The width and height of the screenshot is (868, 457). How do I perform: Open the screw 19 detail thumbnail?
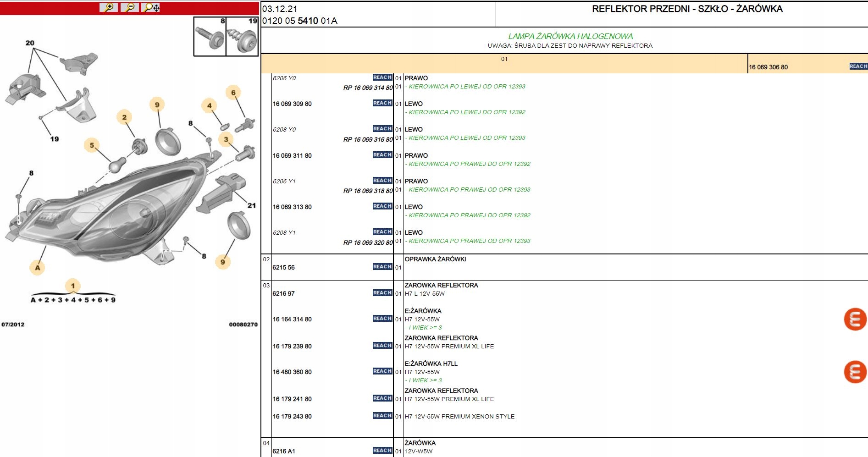(x=242, y=37)
